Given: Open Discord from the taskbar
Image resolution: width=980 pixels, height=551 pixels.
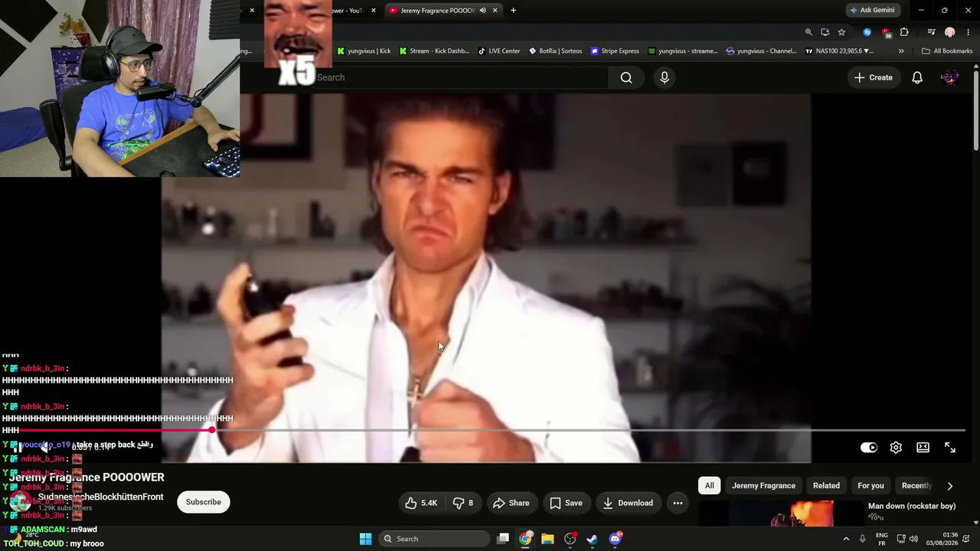Looking at the screenshot, I should [x=615, y=539].
